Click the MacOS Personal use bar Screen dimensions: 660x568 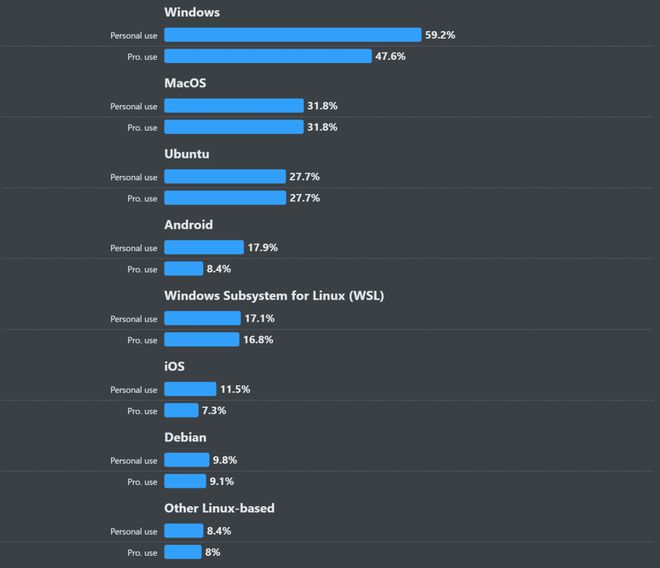pos(234,106)
